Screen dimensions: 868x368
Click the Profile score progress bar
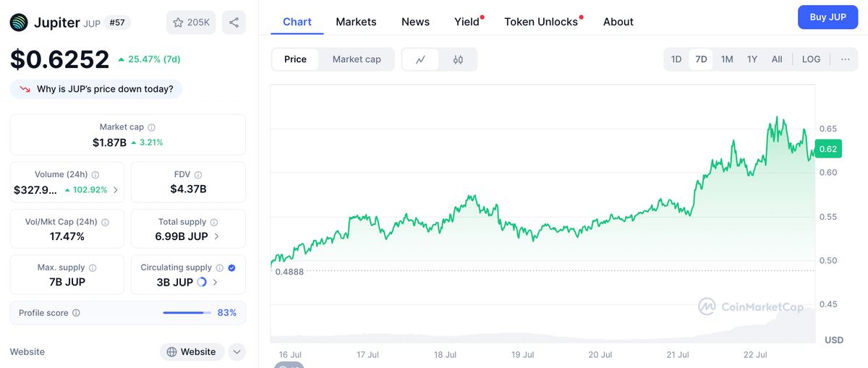[x=187, y=313]
